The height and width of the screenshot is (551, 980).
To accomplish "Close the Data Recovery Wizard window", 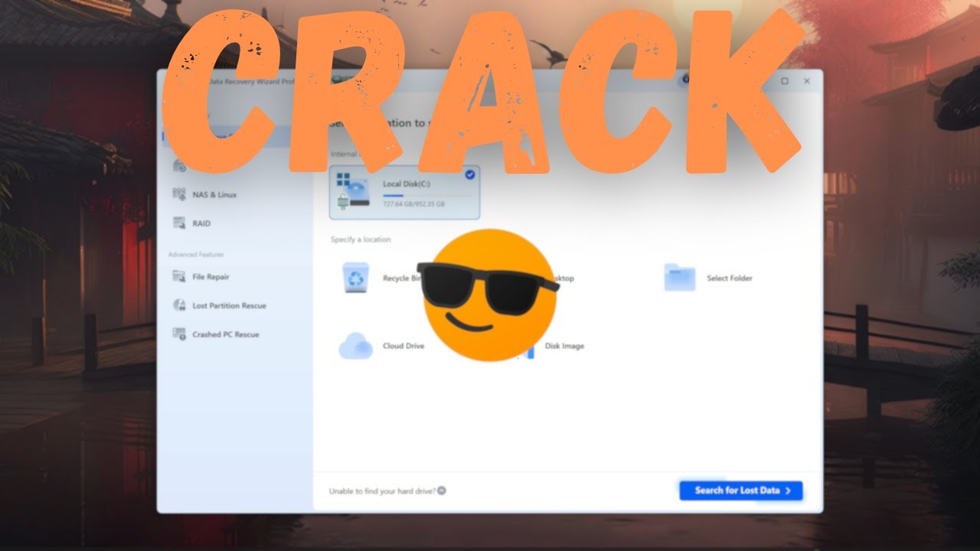I will tap(806, 80).
